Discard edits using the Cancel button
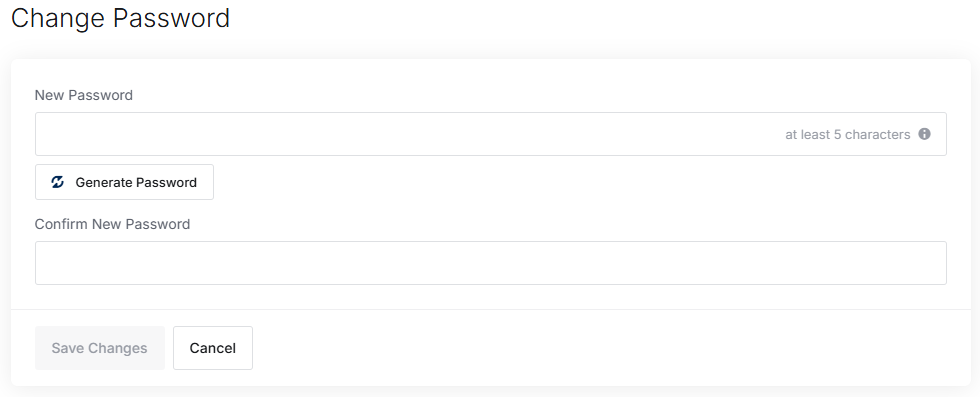 tap(213, 348)
